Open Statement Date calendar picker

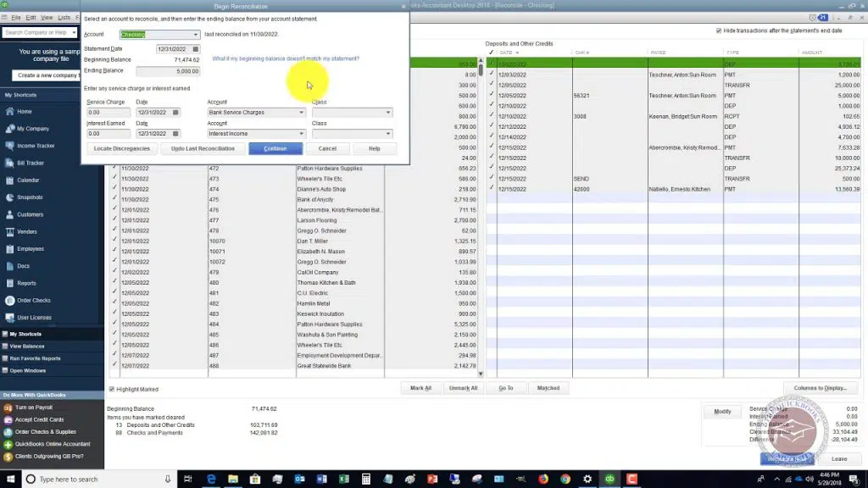pos(196,48)
